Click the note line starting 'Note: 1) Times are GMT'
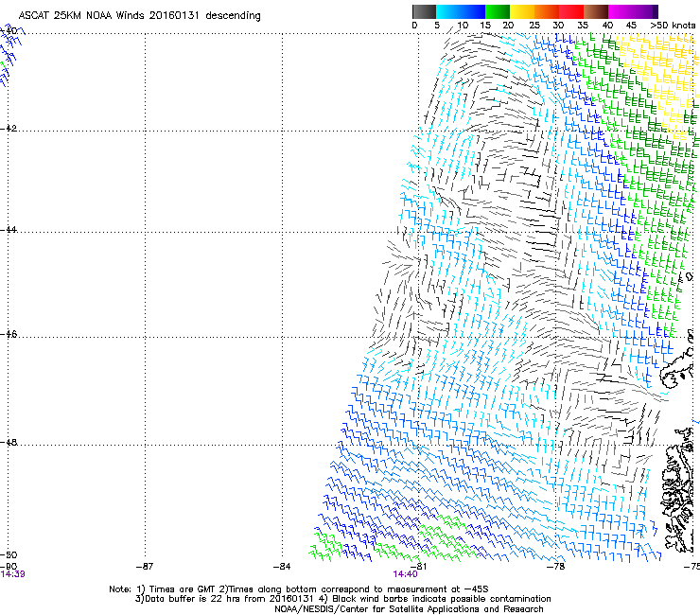Image resolution: width=700 pixels, height=615 pixels. [299, 589]
